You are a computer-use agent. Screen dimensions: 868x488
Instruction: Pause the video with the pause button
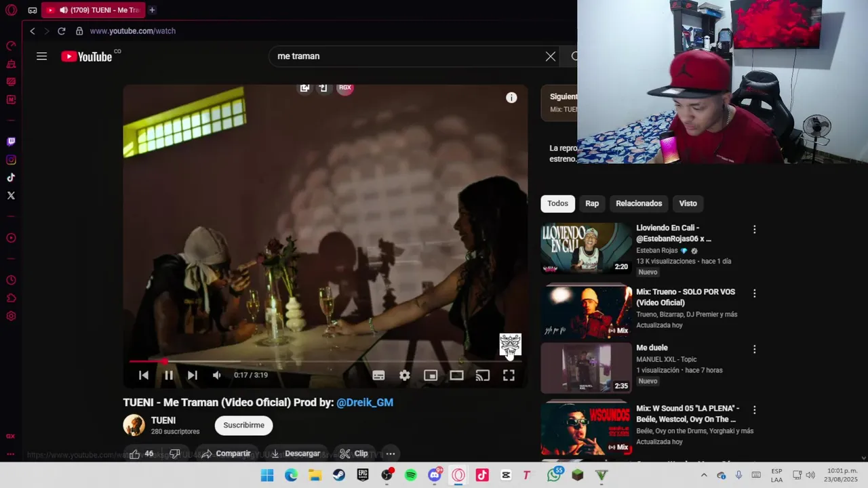pos(168,375)
